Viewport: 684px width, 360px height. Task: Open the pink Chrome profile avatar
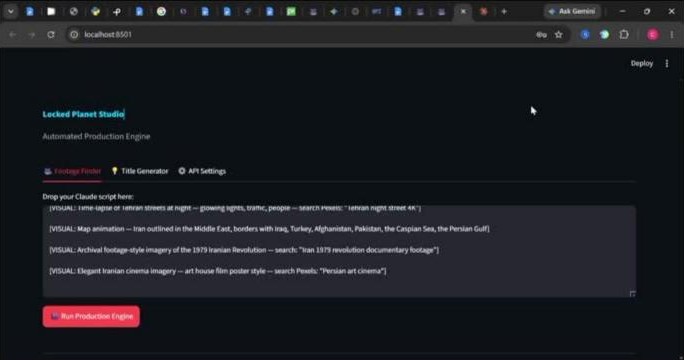click(x=653, y=34)
